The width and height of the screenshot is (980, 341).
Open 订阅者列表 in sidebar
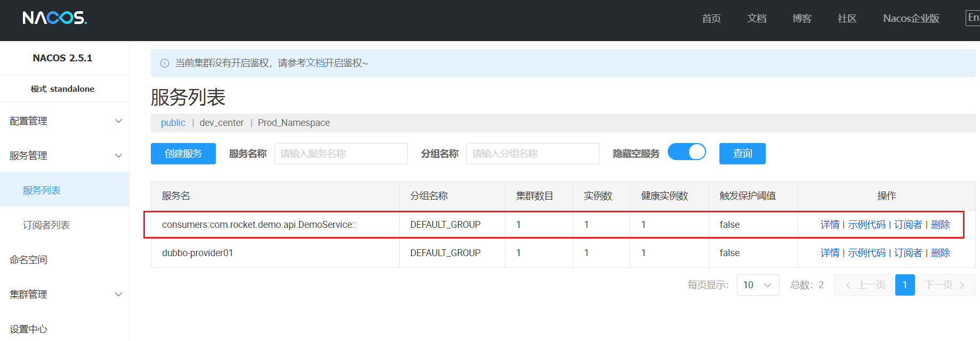[46, 225]
